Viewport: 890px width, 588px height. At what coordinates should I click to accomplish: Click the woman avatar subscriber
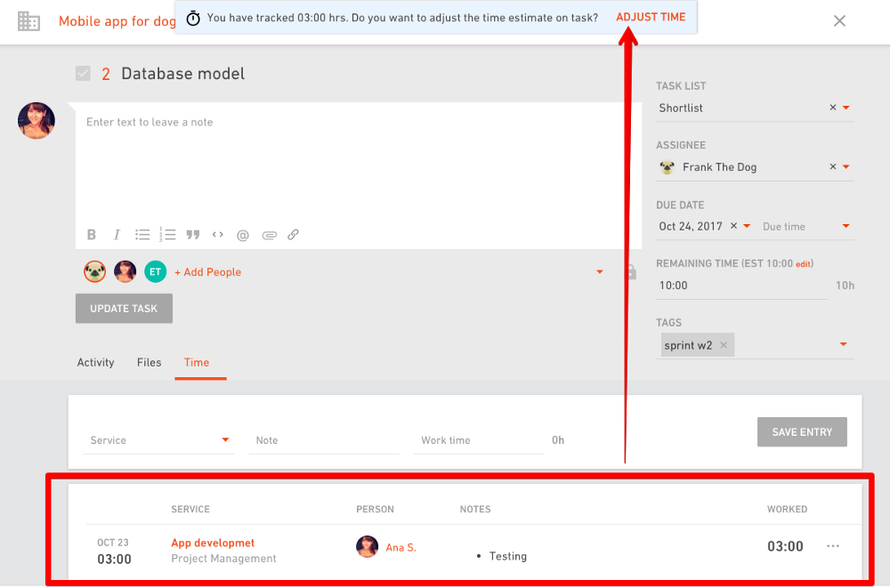click(125, 271)
